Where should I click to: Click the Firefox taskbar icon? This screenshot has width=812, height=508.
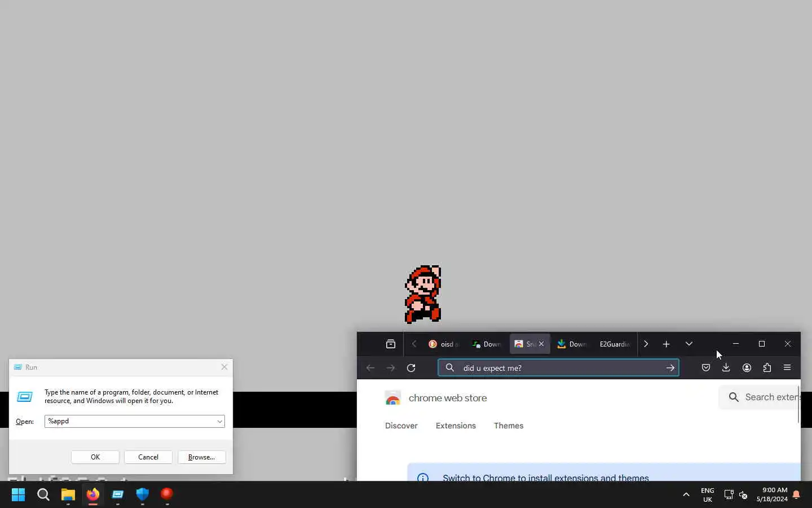point(93,494)
